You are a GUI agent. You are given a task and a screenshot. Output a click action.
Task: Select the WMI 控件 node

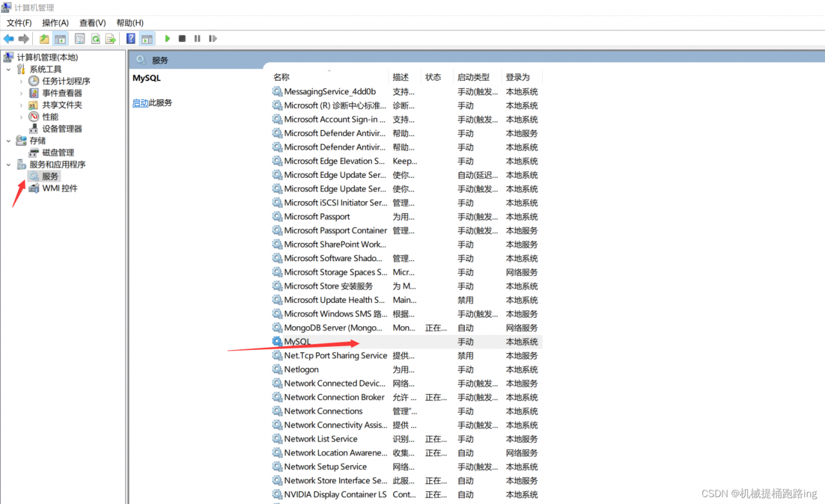tap(60, 188)
